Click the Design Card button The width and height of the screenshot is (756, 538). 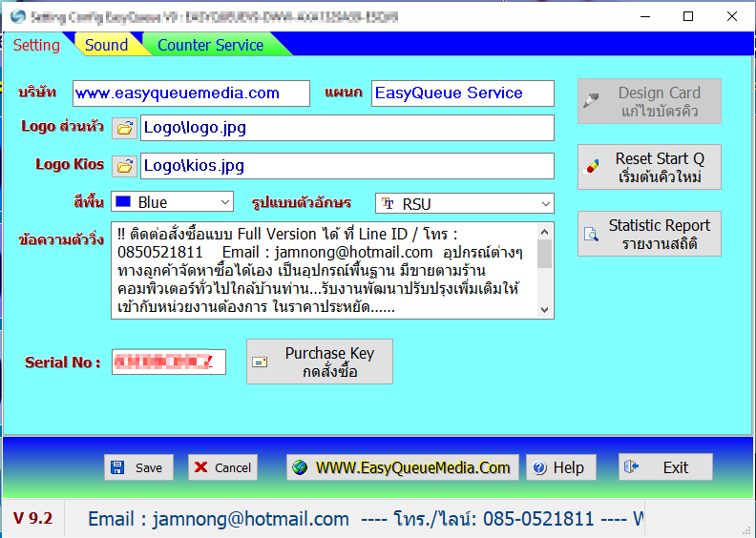[x=649, y=101]
